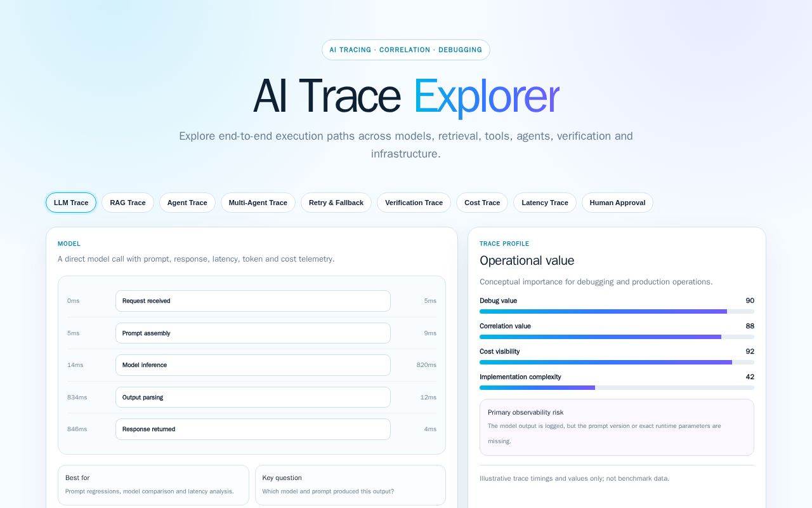Image resolution: width=812 pixels, height=508 pixels.
Task: Click the Correlation value score 88
Action: [x=750, y=326]
